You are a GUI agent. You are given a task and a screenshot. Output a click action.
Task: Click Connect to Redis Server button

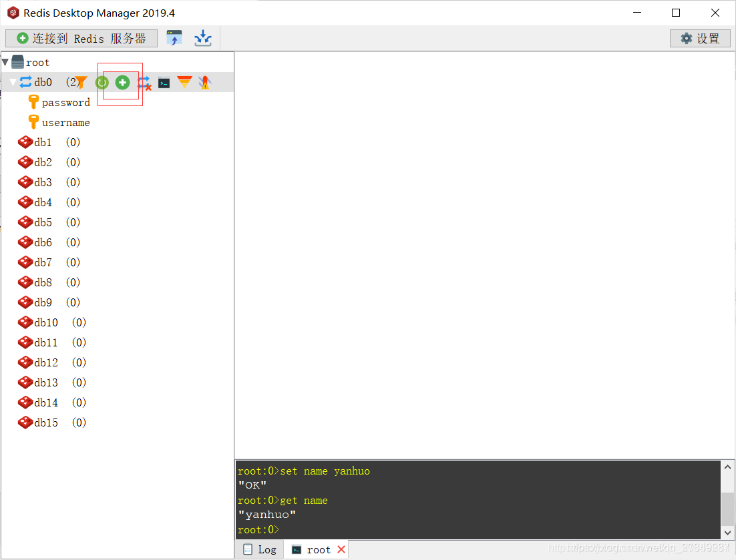pyautogui.click(x=81, y=39)
